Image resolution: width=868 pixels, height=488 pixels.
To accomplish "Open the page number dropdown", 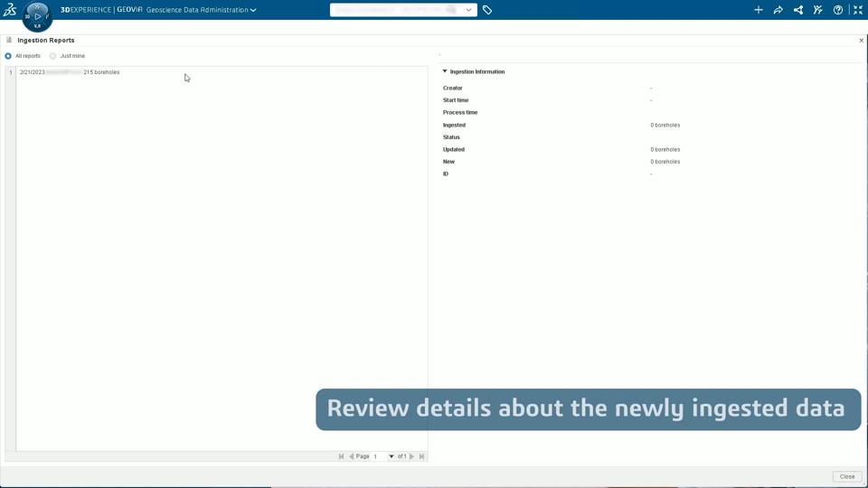I will point(392,456).
